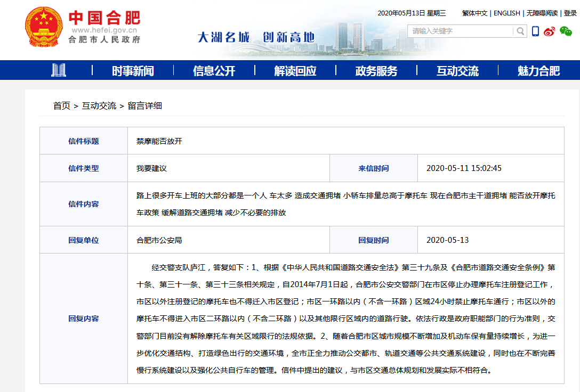Open 政务服务 menu
Viewport: 580px width, 392px height.
376,70
